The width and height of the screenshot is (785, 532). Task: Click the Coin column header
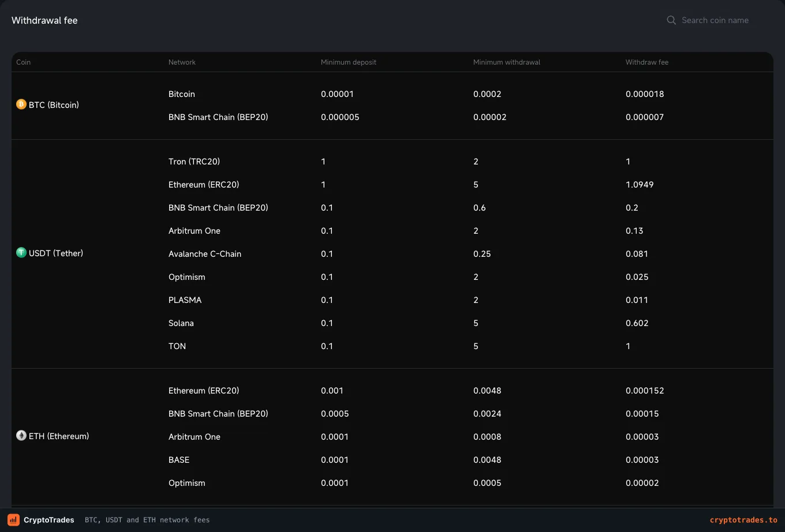click(x=24, y=62)
